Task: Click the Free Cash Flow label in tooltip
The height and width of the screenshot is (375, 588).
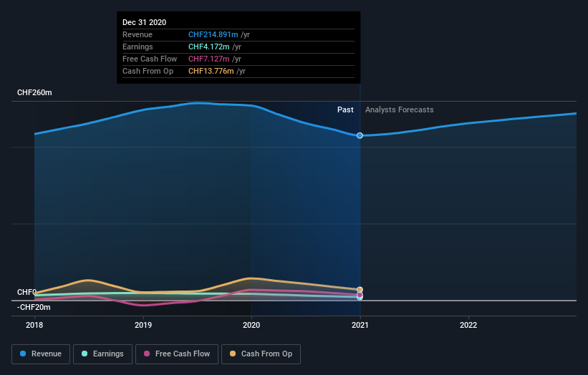Action: [x=150, y=59]
